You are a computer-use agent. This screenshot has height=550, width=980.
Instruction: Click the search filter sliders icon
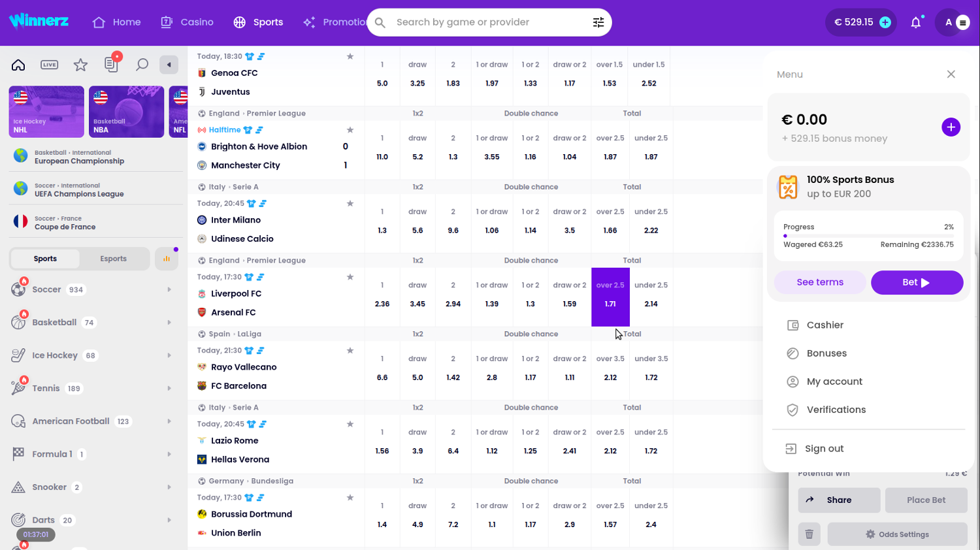pos(598,22)
